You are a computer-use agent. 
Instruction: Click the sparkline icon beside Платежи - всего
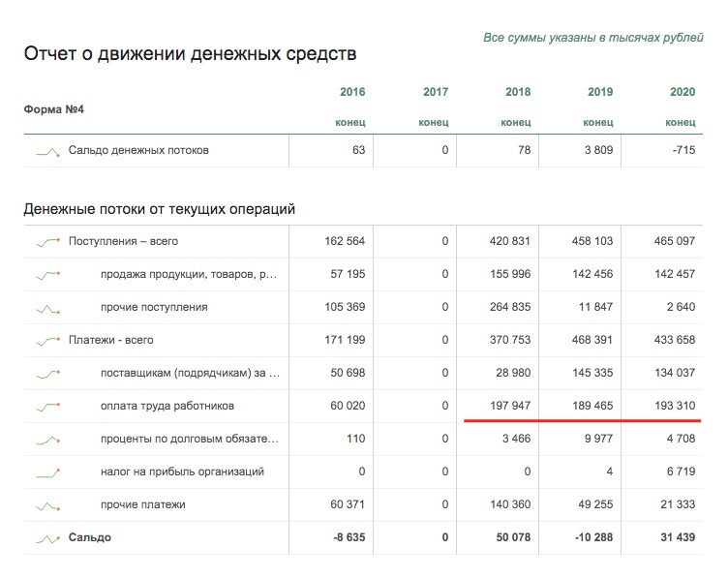tap(47, 341)
